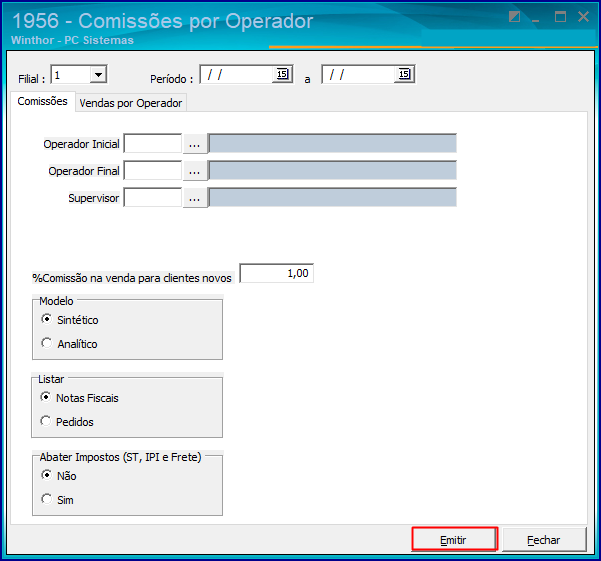
Task: Click the 'Período :' label
Action: pyautogui.click(x=171, y=79)
